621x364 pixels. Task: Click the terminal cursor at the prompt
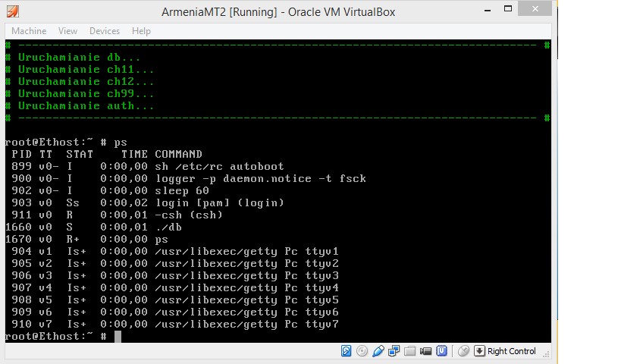pos(118,337)
